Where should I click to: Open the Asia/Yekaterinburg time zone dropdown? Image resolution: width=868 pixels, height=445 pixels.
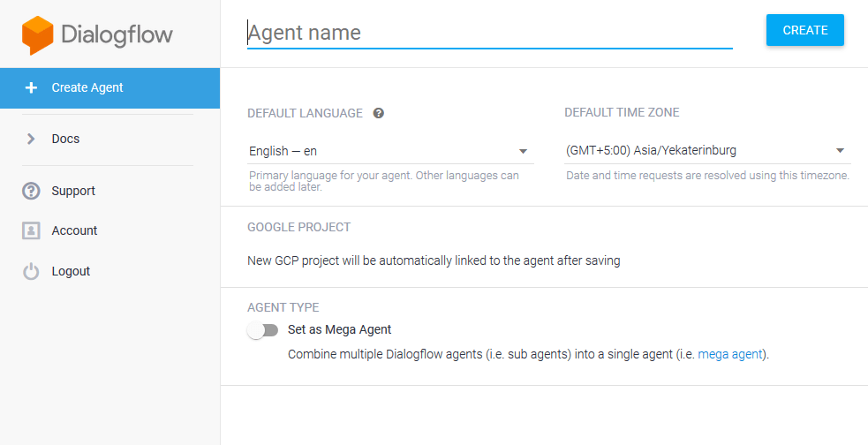(x=698, y=150)
